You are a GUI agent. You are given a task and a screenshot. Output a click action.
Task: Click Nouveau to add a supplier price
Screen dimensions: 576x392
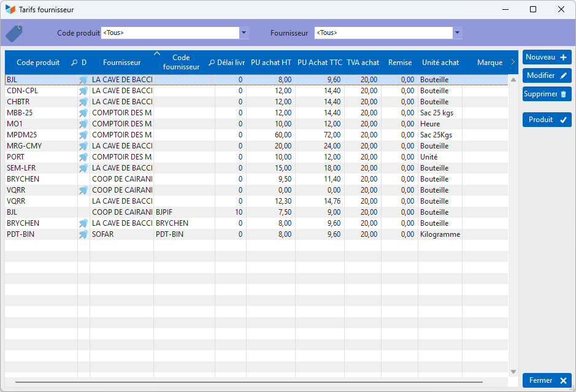point(547,57)
